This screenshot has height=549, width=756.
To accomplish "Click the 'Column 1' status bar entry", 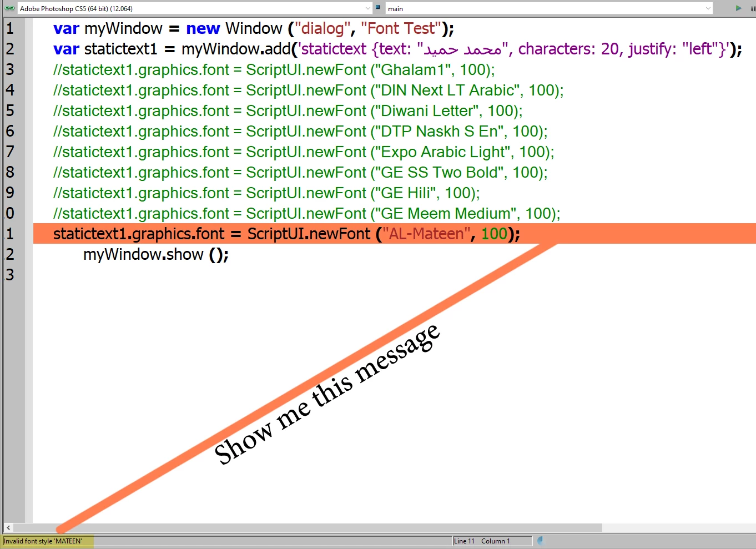I will pyautogui.click(x=496, y=541).
